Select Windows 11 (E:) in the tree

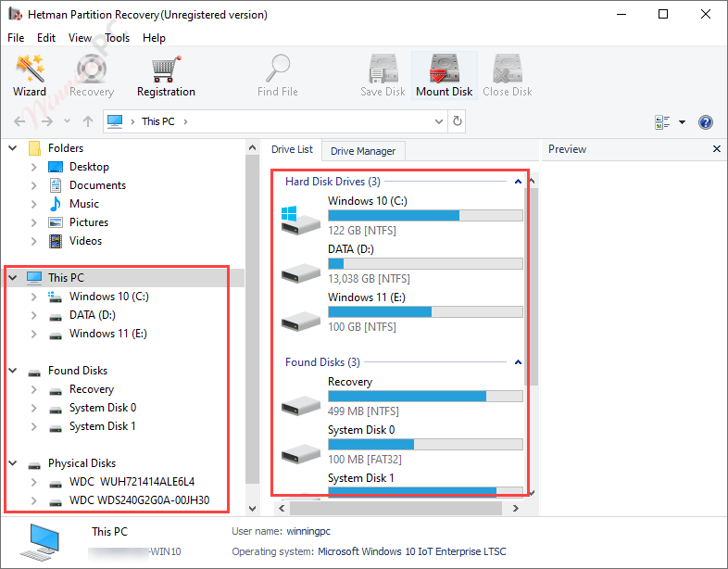[108, 334]
